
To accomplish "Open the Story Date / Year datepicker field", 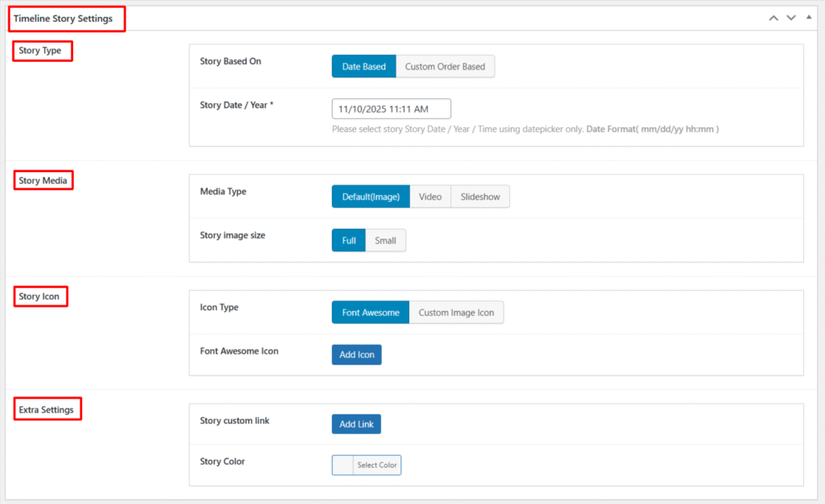I will 391,108.
